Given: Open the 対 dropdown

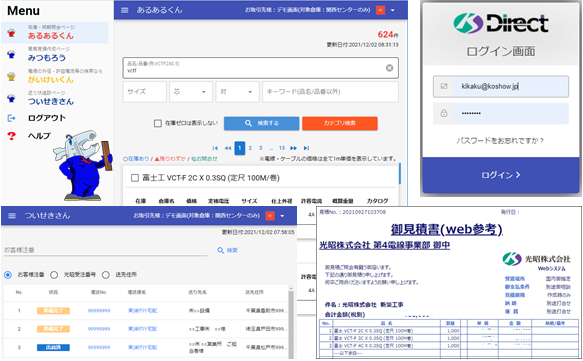Looking at the screenshot, I should (x=237, y=92).
